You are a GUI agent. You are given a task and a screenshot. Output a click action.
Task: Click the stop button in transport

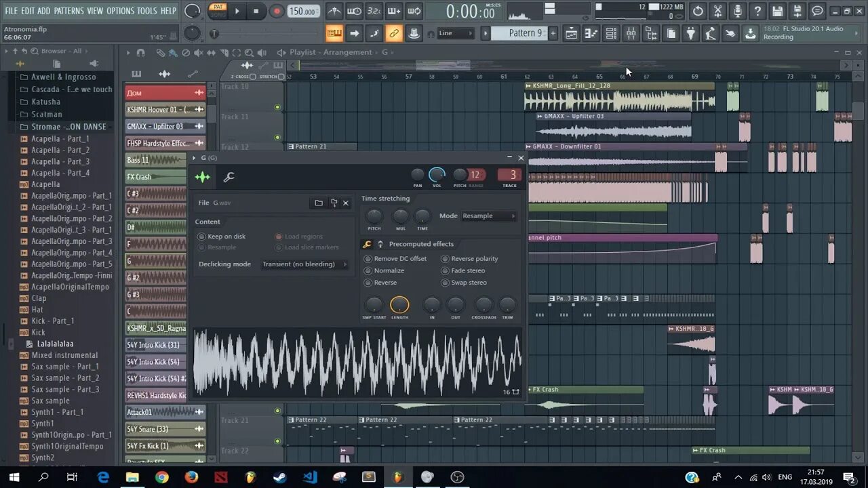(x=256, y=11)
